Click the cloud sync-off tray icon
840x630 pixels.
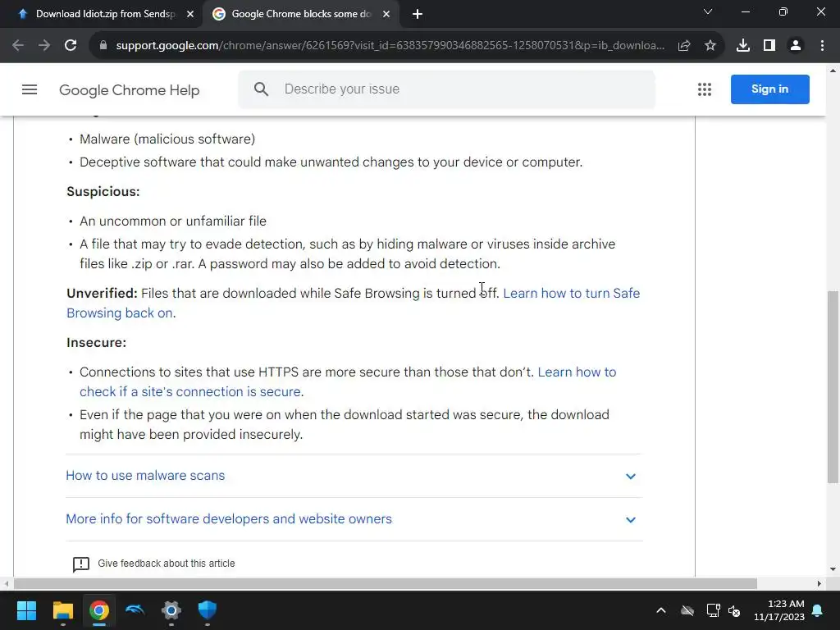(687, 610)
